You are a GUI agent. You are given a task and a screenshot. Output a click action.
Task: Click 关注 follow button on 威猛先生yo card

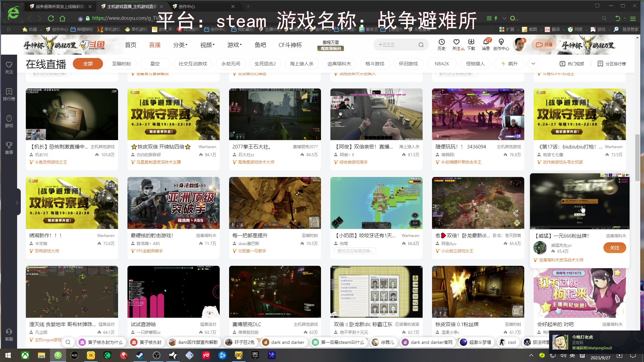614,248
